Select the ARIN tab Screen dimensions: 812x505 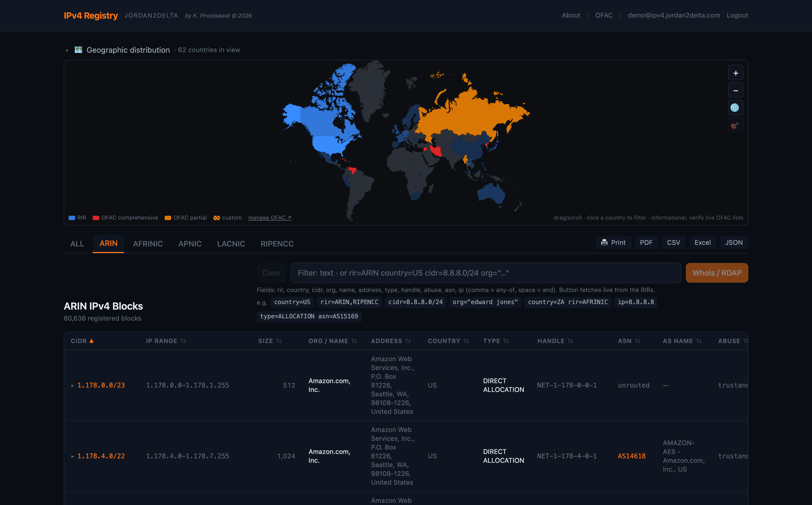[108, 243]
